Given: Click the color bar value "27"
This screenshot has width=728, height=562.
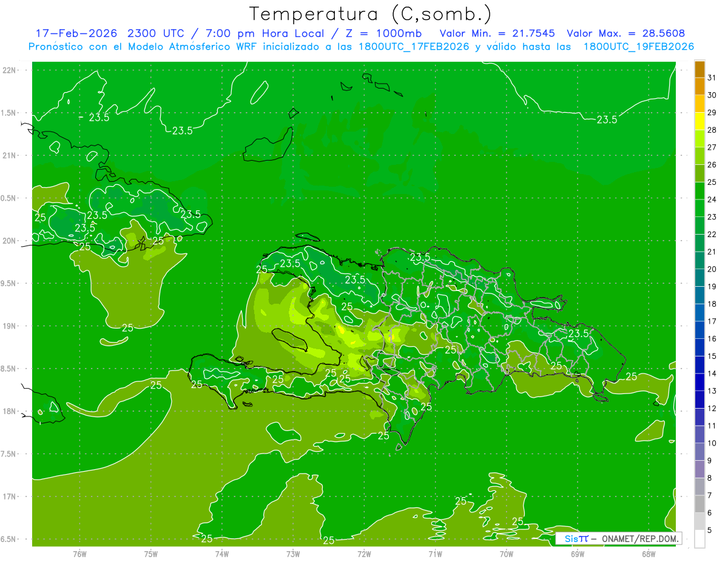Looking at the screenshot, I should pyautogui.click(x=712, y=147).
